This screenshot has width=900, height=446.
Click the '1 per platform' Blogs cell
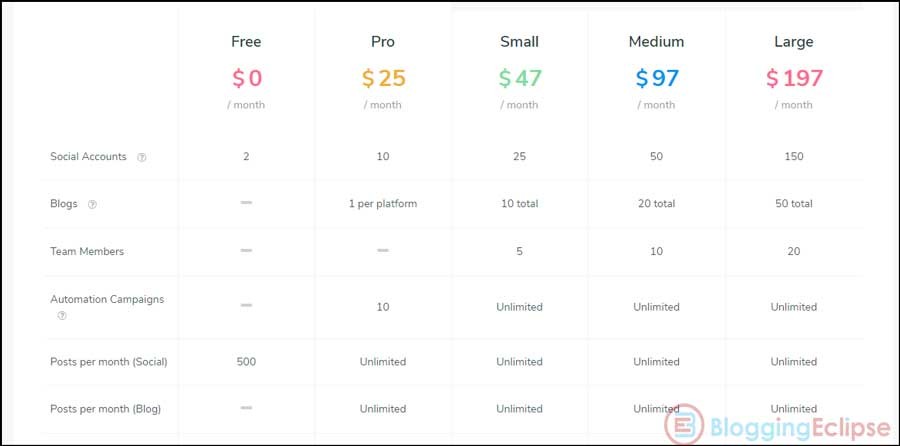[x=383, y=204]
